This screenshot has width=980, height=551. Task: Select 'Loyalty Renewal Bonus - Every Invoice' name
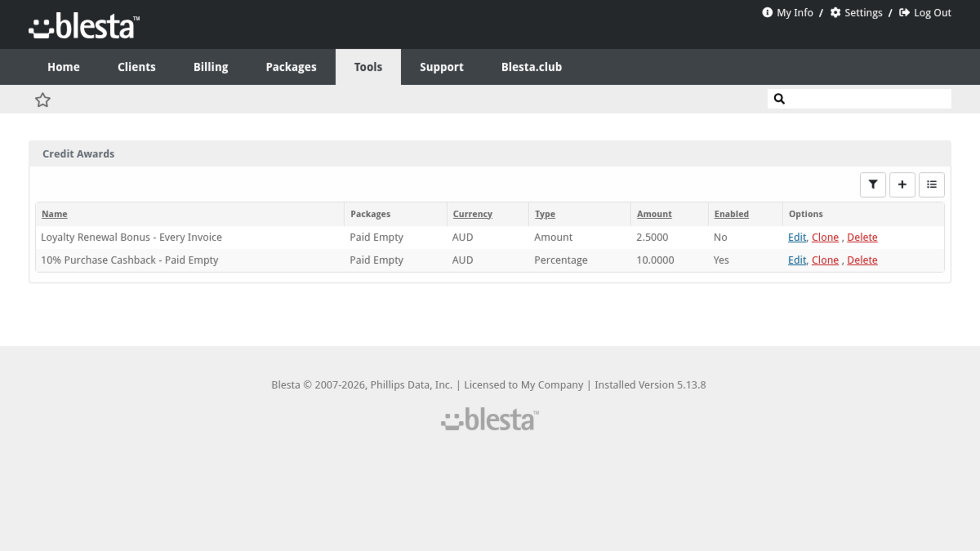pyautogui.click(x=131, y=237)
